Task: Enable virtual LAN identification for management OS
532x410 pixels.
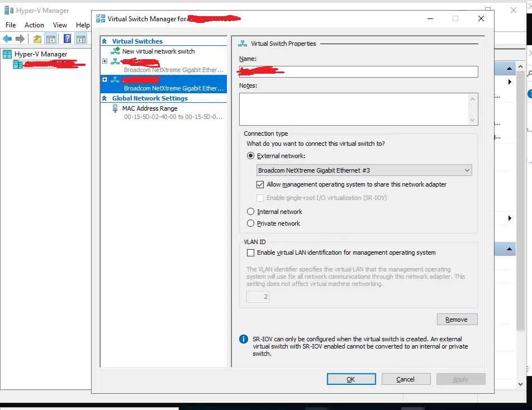Action: click(250, 252)
